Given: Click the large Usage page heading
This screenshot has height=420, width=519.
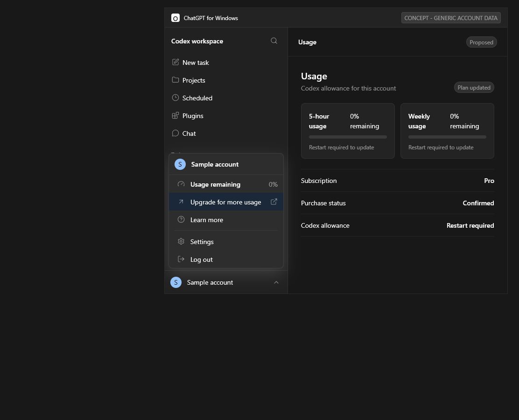Looking at the screenshot, I should (x=314, y=76).
